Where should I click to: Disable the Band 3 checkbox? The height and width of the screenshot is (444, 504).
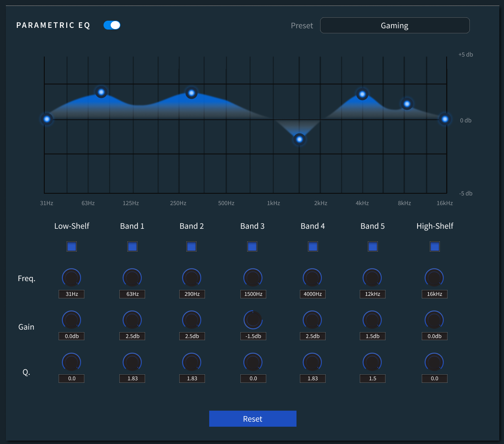pyautogui.click(x=252, y=246)
